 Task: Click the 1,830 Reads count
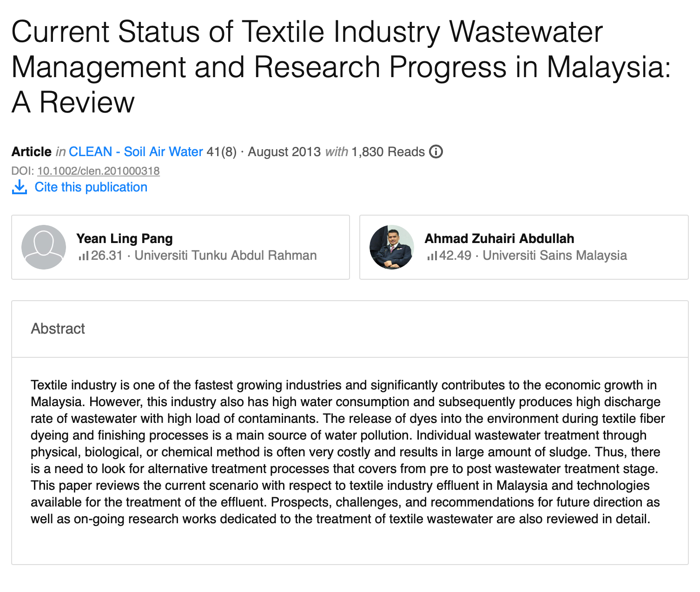[x=388, y=152]
